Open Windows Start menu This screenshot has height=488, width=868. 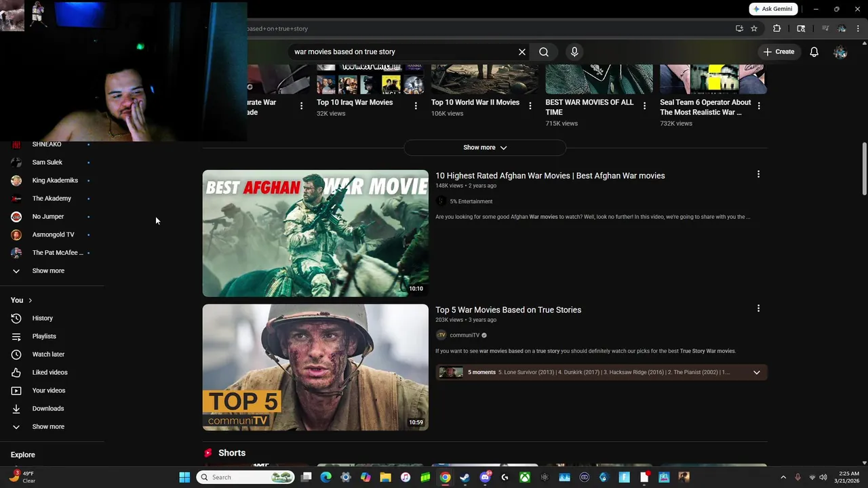tap(184, 477)
